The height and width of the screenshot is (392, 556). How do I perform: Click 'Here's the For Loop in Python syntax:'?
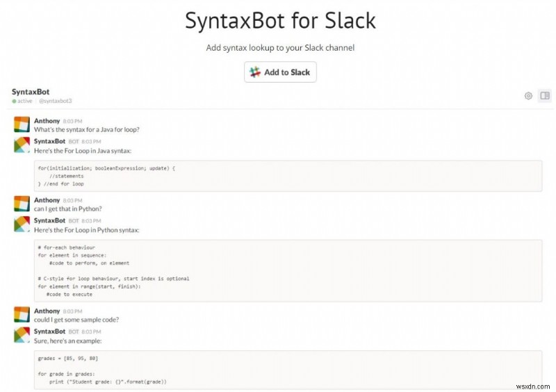click(86, 230)
